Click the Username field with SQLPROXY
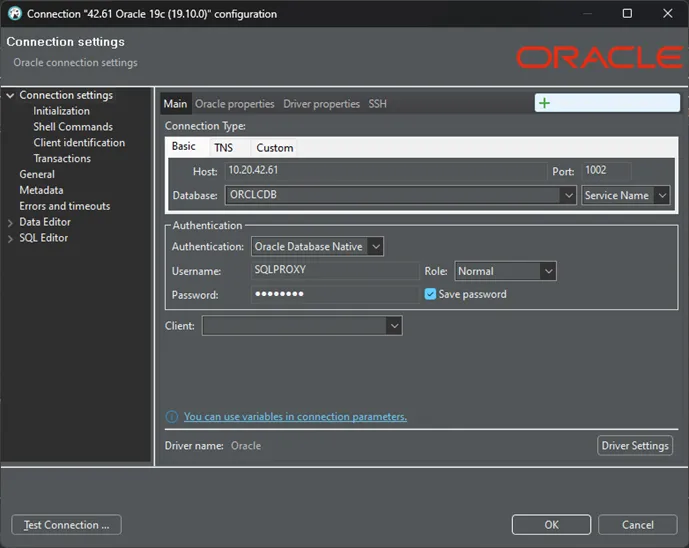689x548 pixels. point(334,270)
